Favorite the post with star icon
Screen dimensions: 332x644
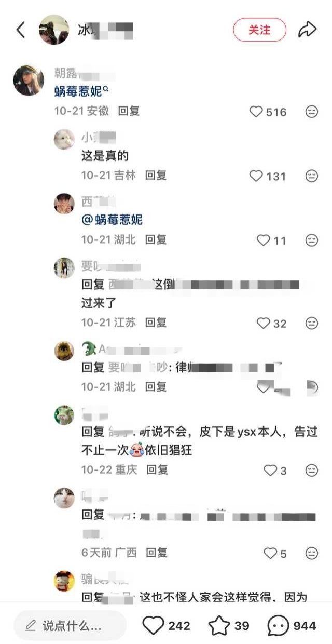coord(219,626)
